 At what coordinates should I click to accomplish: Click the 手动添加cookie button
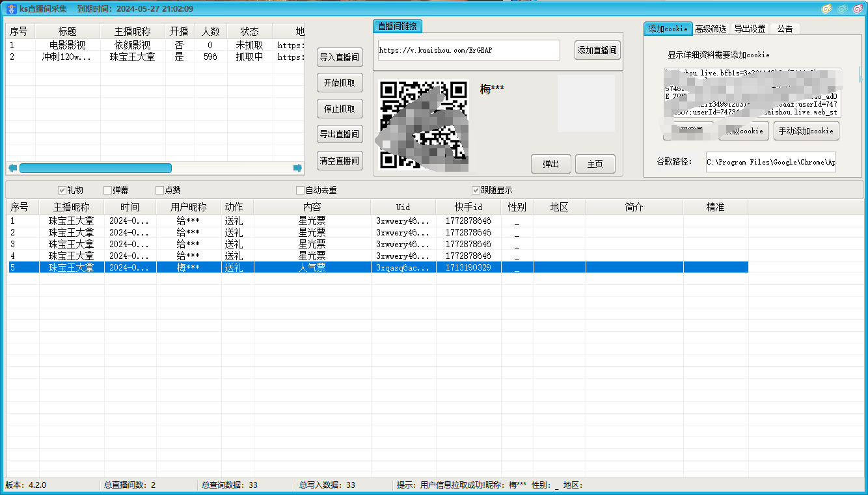pyautogui.click(x=806, y=131)
